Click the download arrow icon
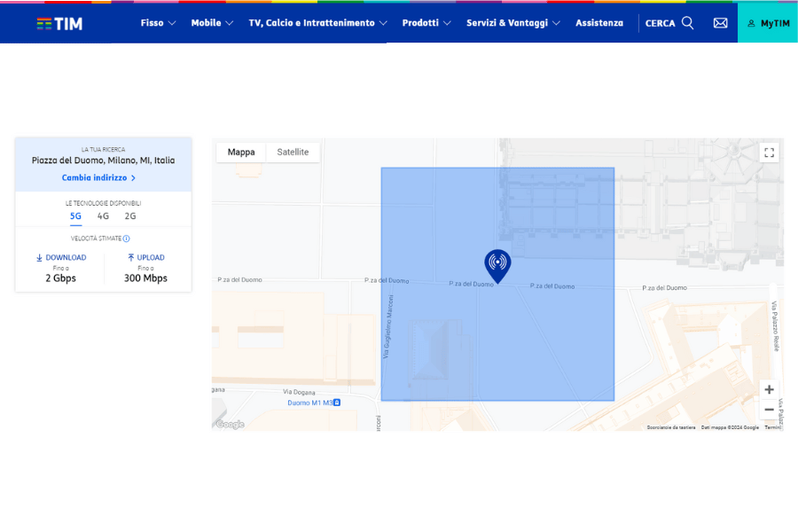The width and height of the screenshot is (798, 532). click(x=39, y=258)
